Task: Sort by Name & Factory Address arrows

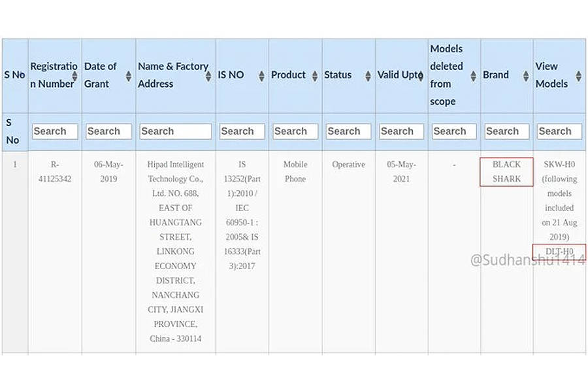Action: (x=208, y=76)
